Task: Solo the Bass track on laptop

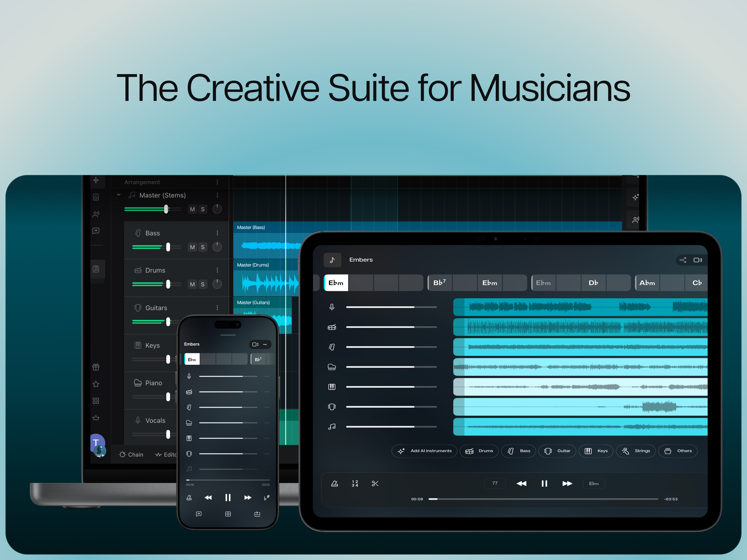Action: 203,247
